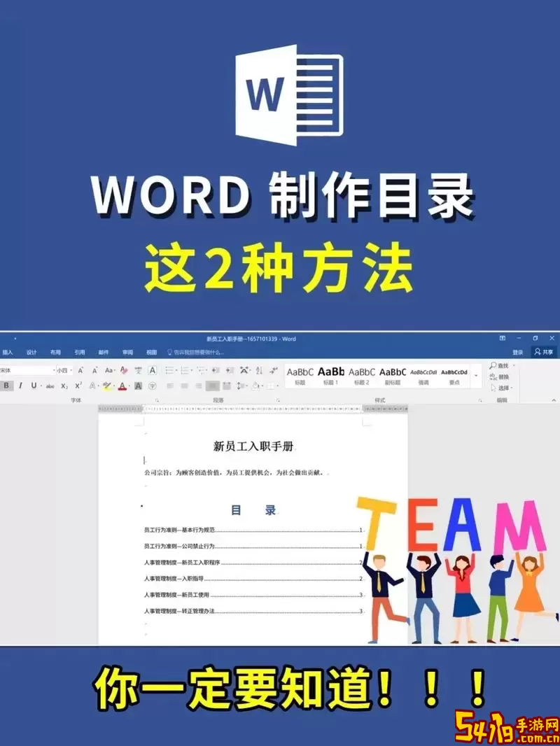560x746 pixels.
Task: Center align text
Action: pyautogui.click(x=185, y=386)
